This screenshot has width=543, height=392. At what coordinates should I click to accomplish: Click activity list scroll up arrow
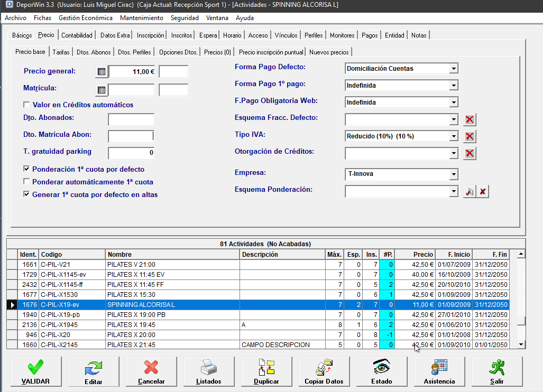click(x=521, y=254)
